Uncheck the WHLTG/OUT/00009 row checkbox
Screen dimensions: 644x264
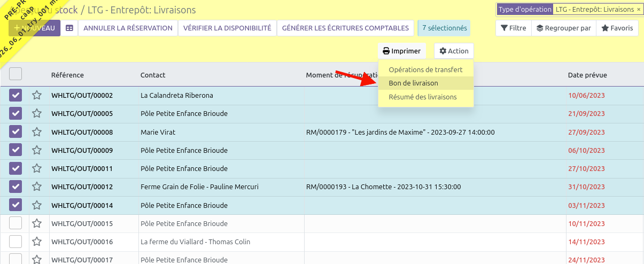coord(15,150)
